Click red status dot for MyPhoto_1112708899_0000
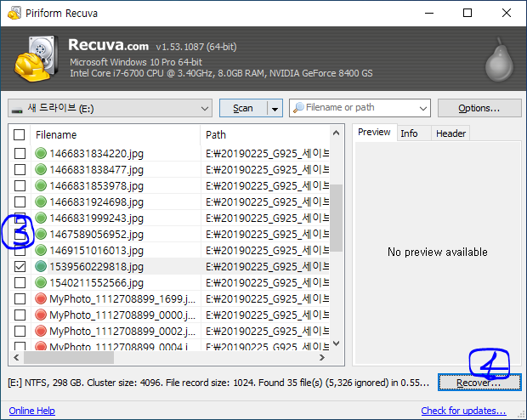The width and height of the screenshot is (527, 420). 41,315
